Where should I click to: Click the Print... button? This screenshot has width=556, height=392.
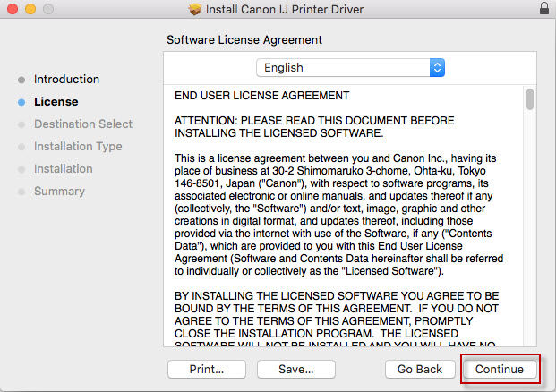point(207,369)
